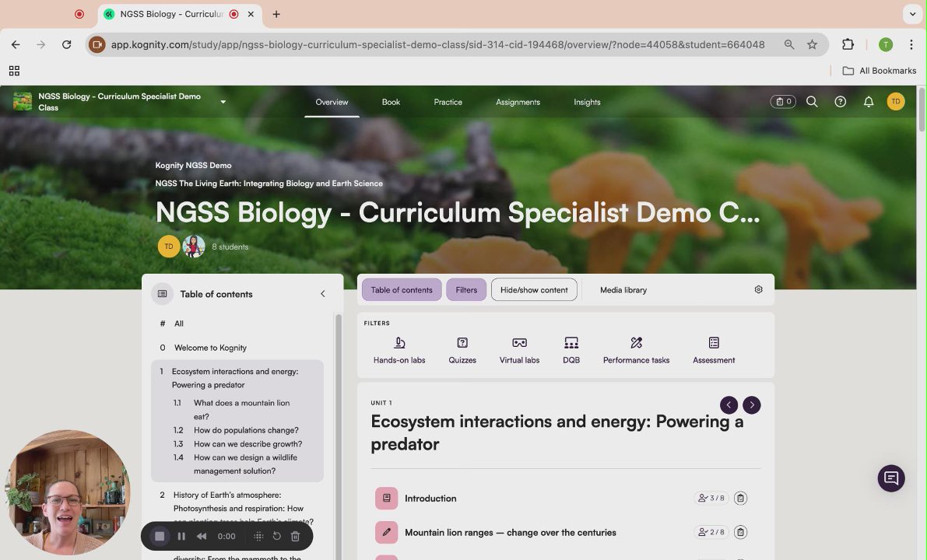Assign the Introduction section clipboard icon
This screenshot has width=927, height=560.
[x=740, y=498]
